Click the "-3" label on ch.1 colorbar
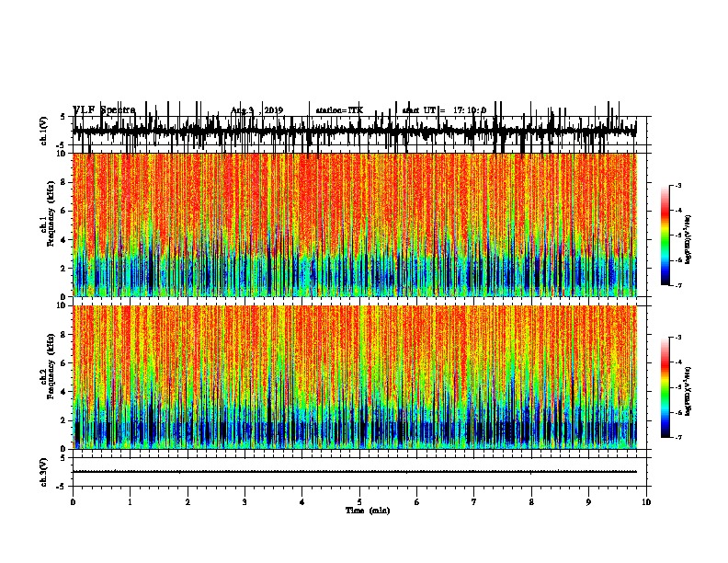728x563 pixels. click(677, 185)
